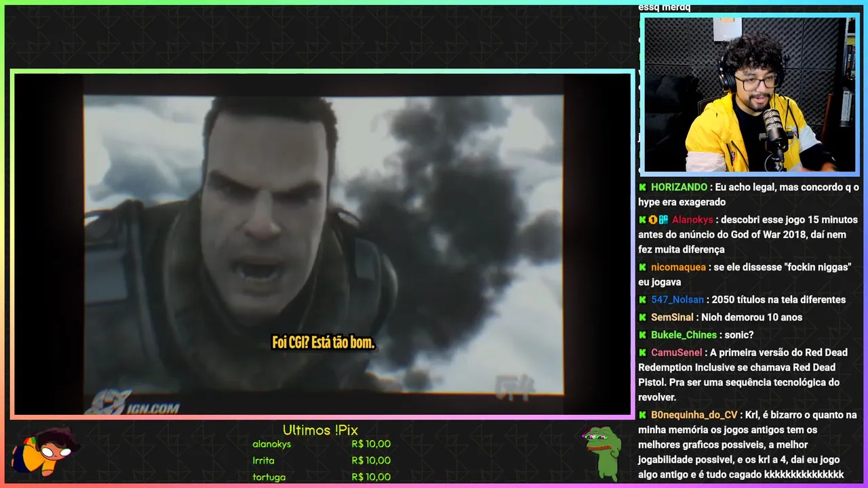
Task: Open Bukele_Chines's username in chat
Action: coord(684,335)
